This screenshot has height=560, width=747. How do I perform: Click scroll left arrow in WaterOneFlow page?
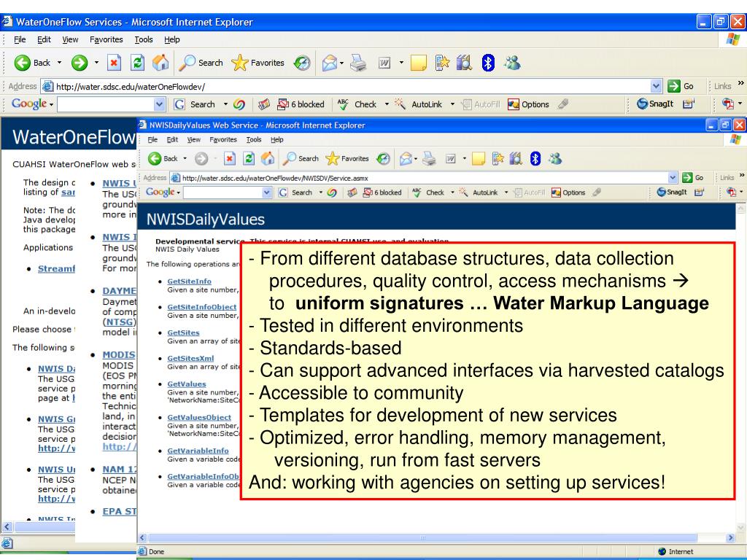click(x=7, y=526)
